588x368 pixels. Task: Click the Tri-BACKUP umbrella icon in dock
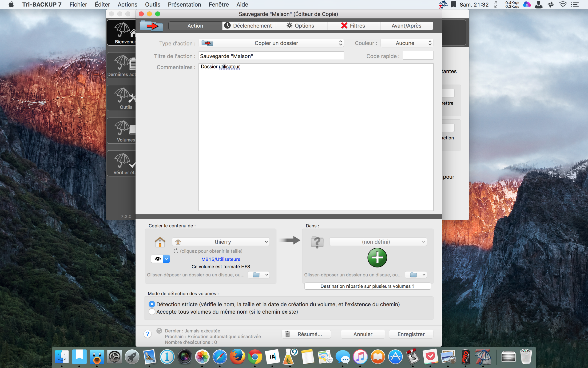coord(484,357)
